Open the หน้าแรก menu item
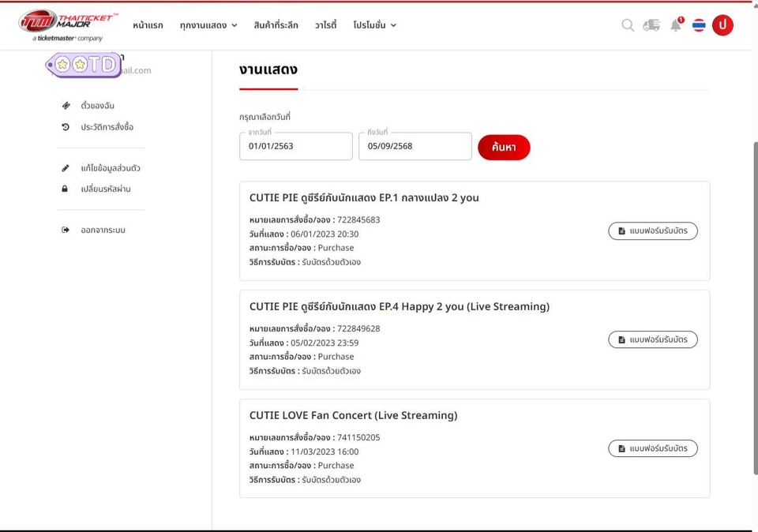Image resolution: width=758 pixels, height=532 pixels. point(148,25)
